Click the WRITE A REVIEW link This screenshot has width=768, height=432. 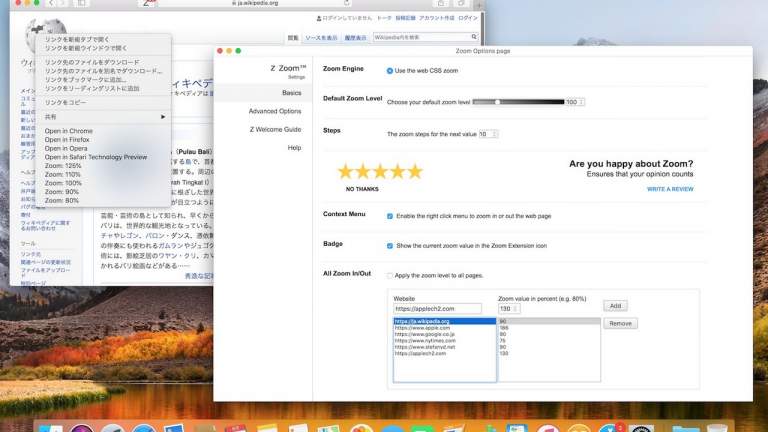(x=670, y=189)
